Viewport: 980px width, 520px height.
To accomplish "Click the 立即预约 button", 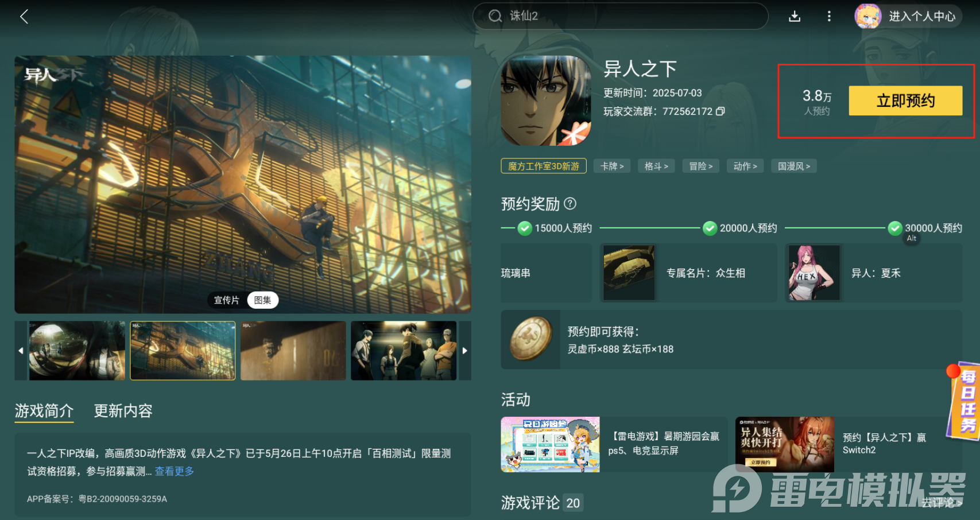I will pos(905,101).
